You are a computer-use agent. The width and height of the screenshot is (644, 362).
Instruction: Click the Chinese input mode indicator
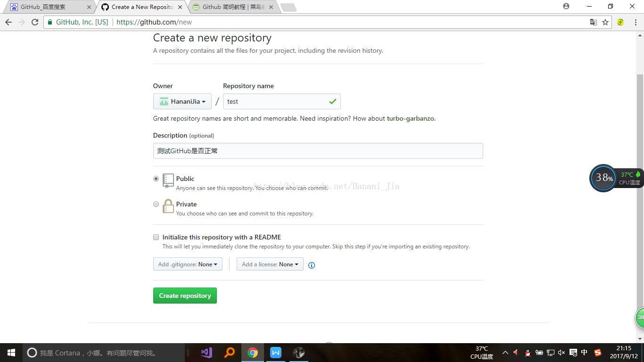585,353
